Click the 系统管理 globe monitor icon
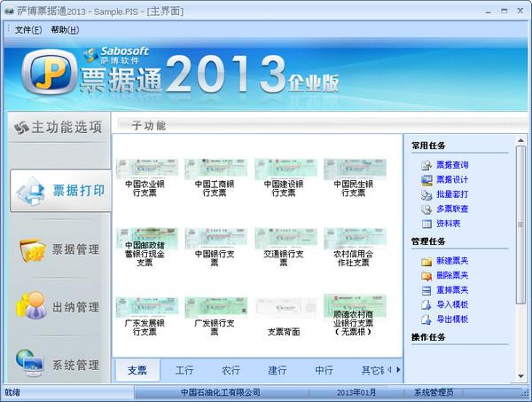The image size is (532, 402). (30, 363)
